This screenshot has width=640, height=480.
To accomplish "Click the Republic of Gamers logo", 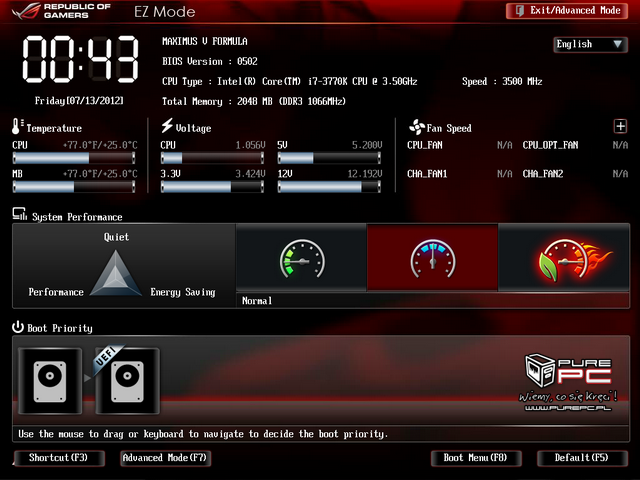I will pyautogui.click(x=61, y=11).
